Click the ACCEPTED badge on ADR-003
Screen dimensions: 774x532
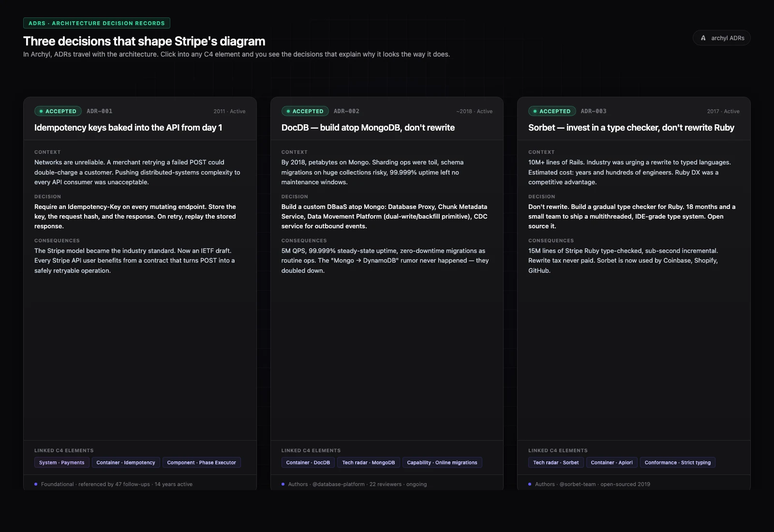552,111
